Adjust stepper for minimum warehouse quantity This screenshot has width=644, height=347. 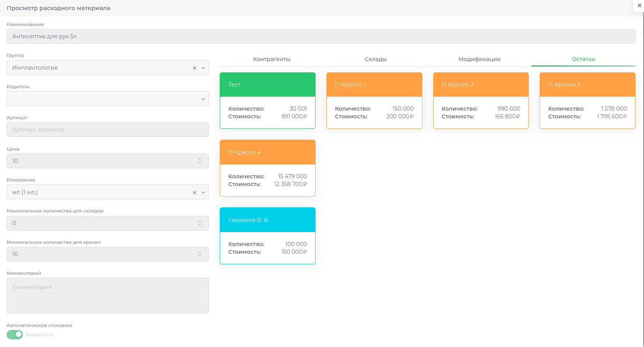point(200,223)
